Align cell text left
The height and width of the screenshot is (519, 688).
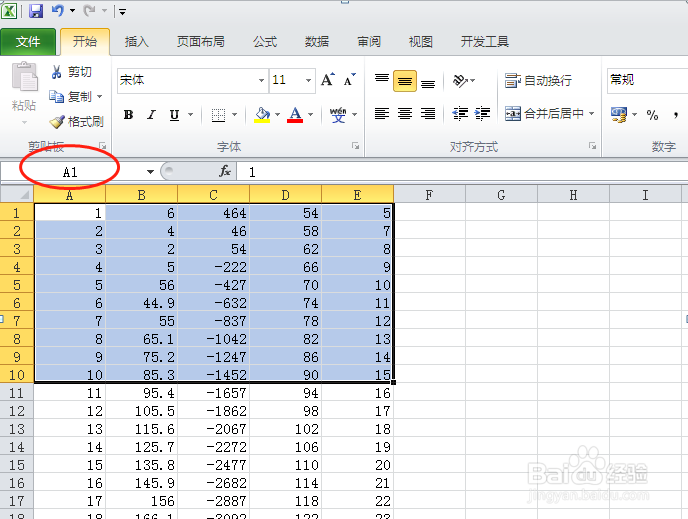[x=382, y=114]
